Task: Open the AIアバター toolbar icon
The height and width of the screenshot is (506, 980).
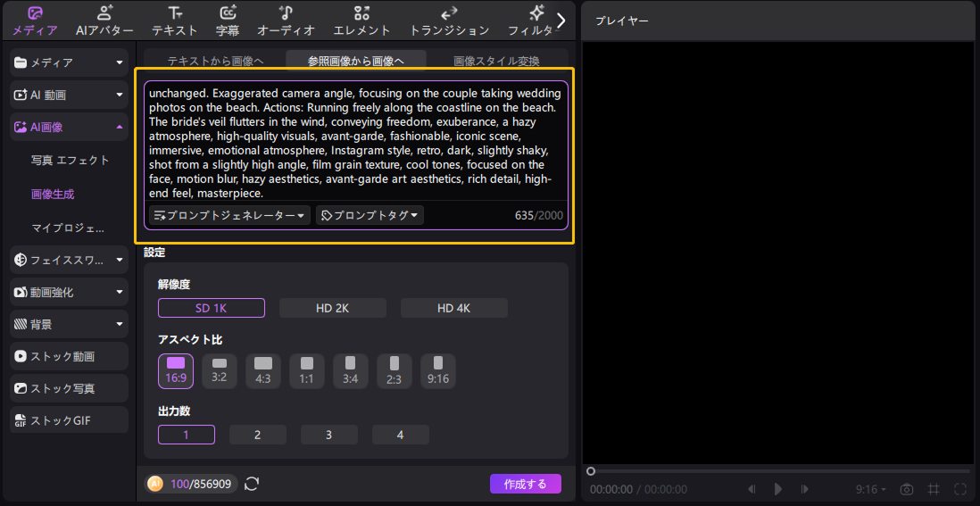Action: pyautogui.click(x=104, y=20)
